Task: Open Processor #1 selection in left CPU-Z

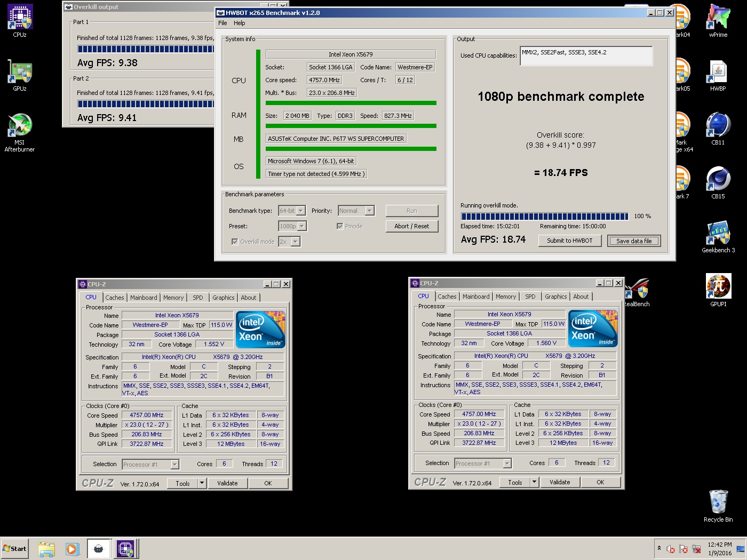Action: [150, 465]
